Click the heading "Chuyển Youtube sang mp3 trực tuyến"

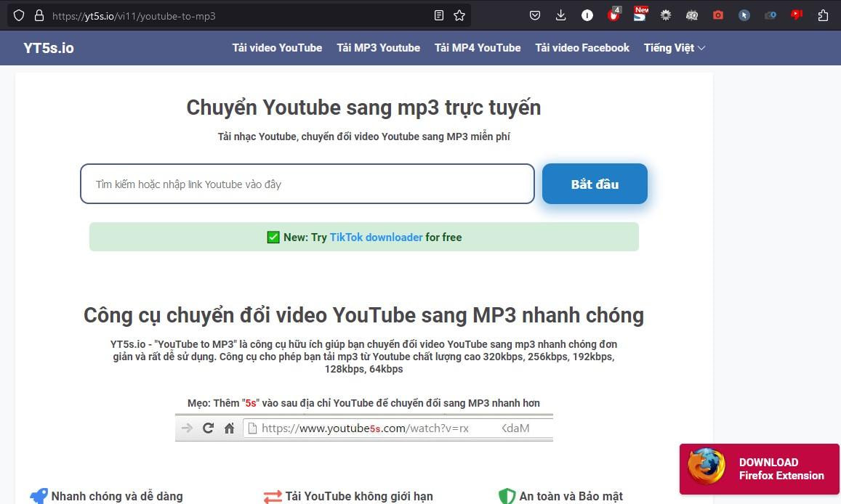click(x=363, y=107)
